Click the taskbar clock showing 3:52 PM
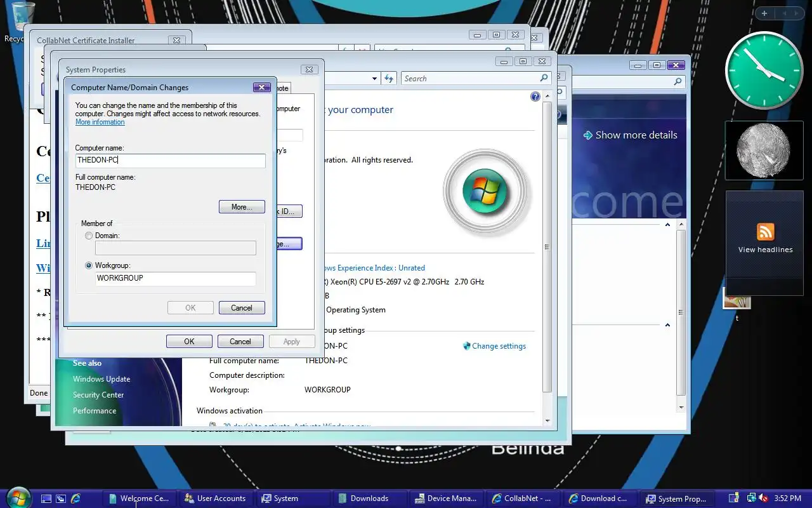812x508 pixels. 788,498
